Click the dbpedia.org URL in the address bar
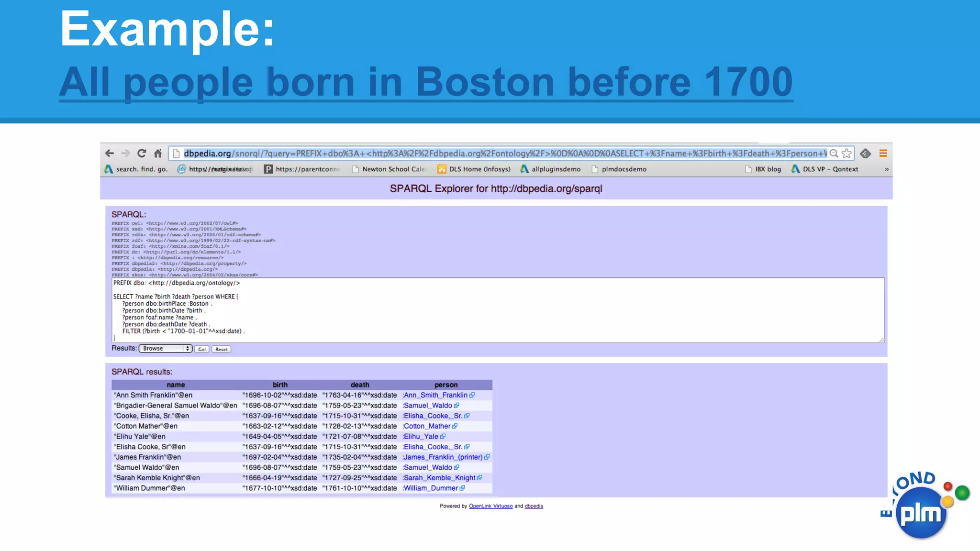This screenshot has width=980, height=551. point(505,153)
